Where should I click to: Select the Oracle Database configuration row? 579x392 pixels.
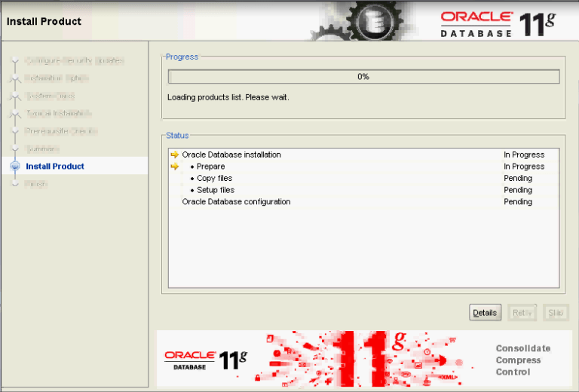click(x=363, y=202)
